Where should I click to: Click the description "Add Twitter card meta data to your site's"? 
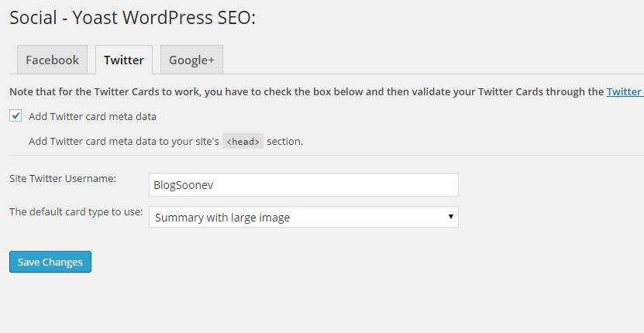click(x=124, y=141)
